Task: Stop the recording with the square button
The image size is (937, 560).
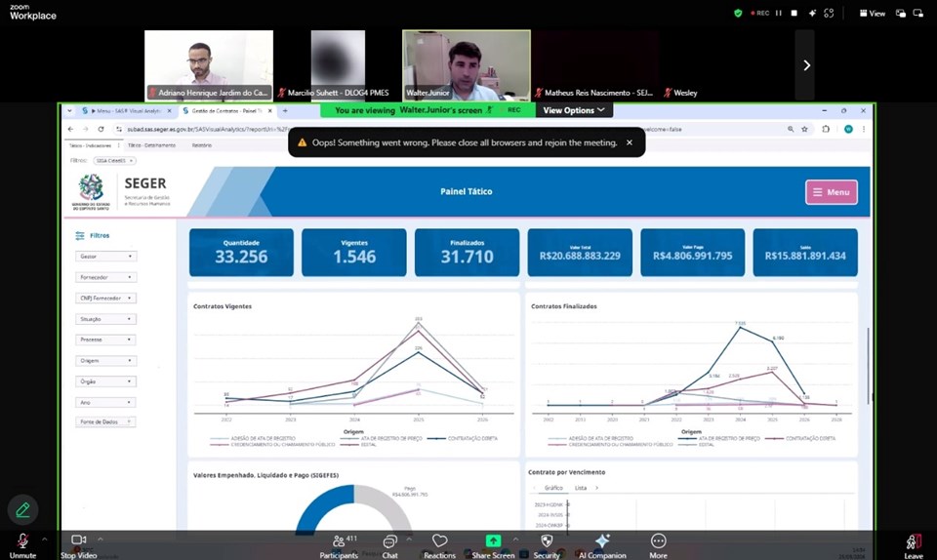Action: click(x=794, y=13)
